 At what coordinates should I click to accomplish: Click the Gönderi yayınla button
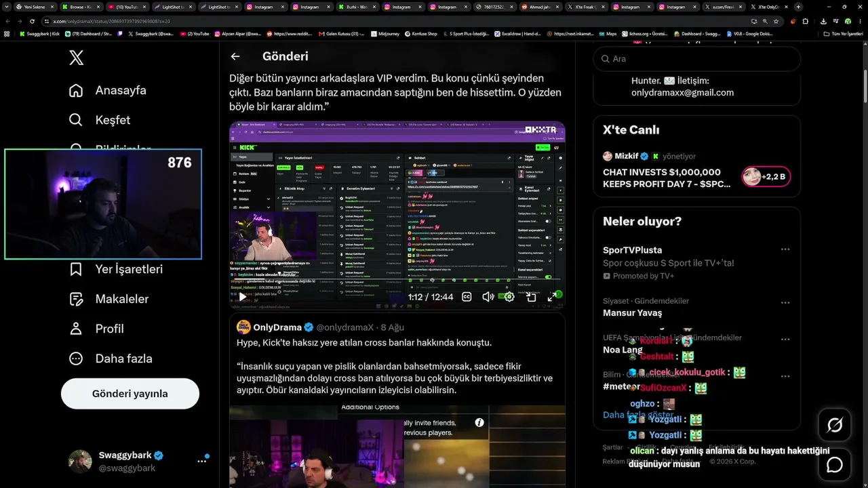pyautogui.click(x=130, y=394)
